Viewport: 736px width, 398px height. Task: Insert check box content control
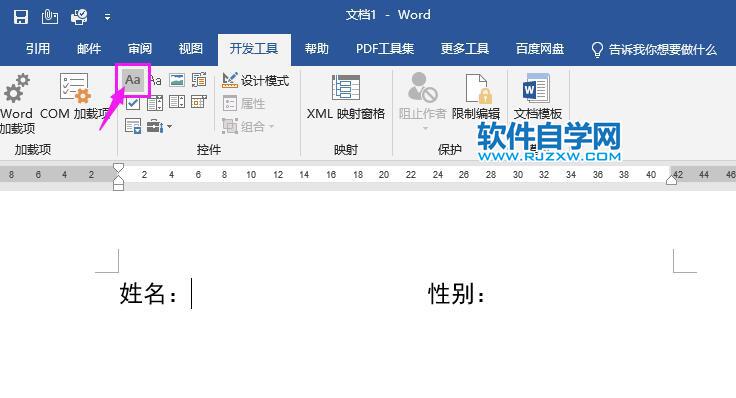[x=133, y=103]
